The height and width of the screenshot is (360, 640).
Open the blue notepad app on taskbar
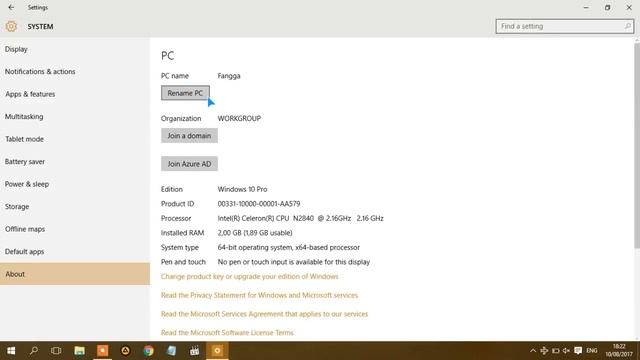[x=171, y=351]
